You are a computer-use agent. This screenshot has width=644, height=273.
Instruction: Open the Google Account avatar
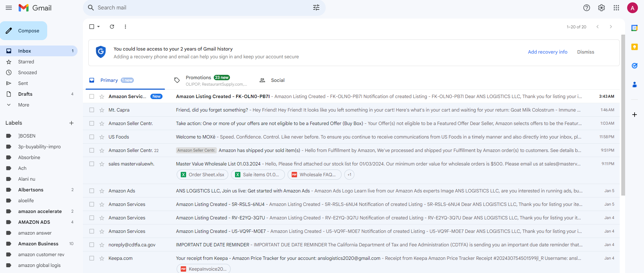(x=633, y=8)
